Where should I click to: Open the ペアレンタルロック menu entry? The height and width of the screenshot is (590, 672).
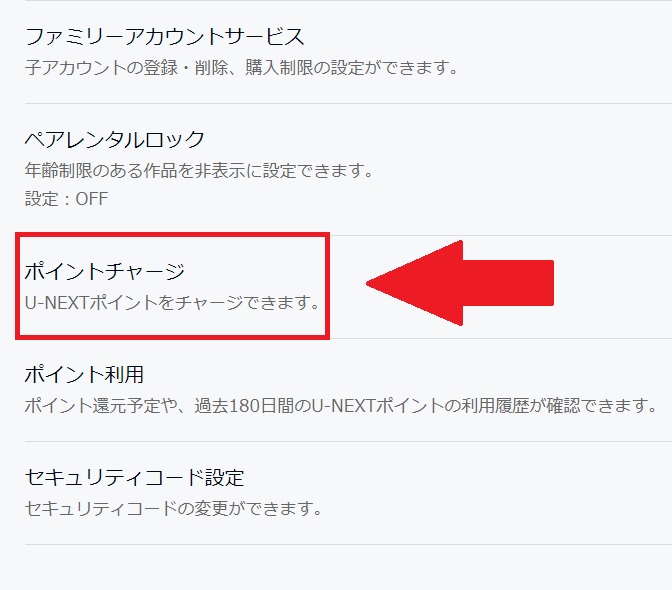115,140
